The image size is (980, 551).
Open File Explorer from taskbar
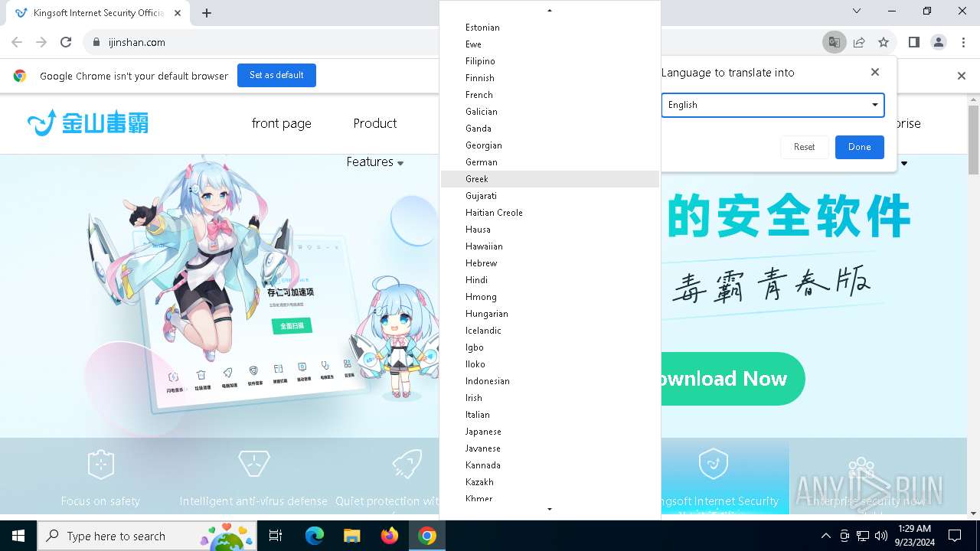point(351,536)
